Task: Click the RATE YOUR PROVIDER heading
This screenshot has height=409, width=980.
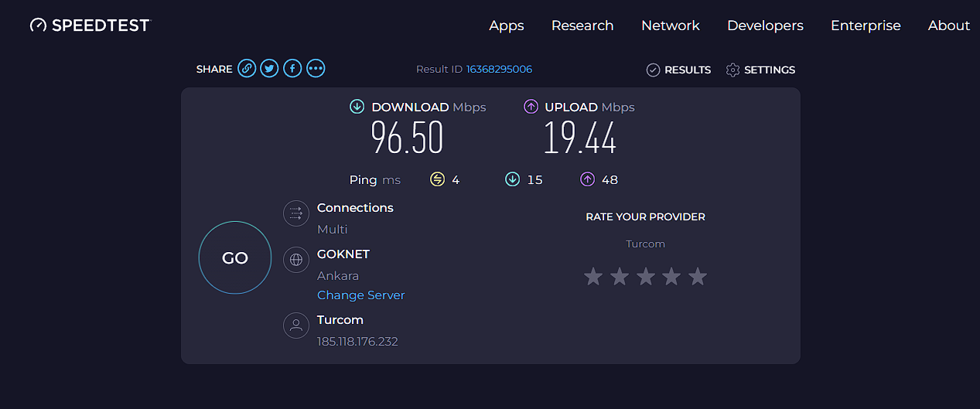Action: 646,217
